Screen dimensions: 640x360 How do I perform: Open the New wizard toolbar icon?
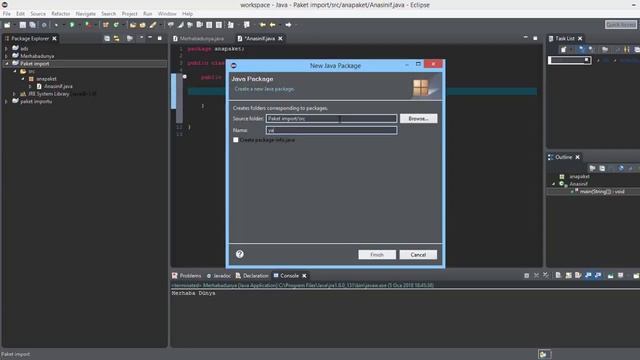pyautogui.click(x=7, y=25)
